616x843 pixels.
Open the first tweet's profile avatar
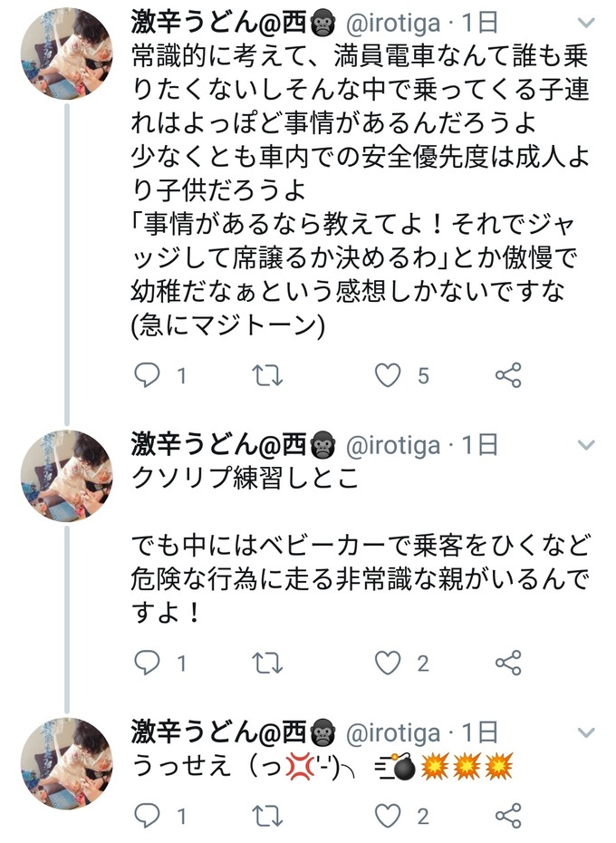[x=66, y=54]
